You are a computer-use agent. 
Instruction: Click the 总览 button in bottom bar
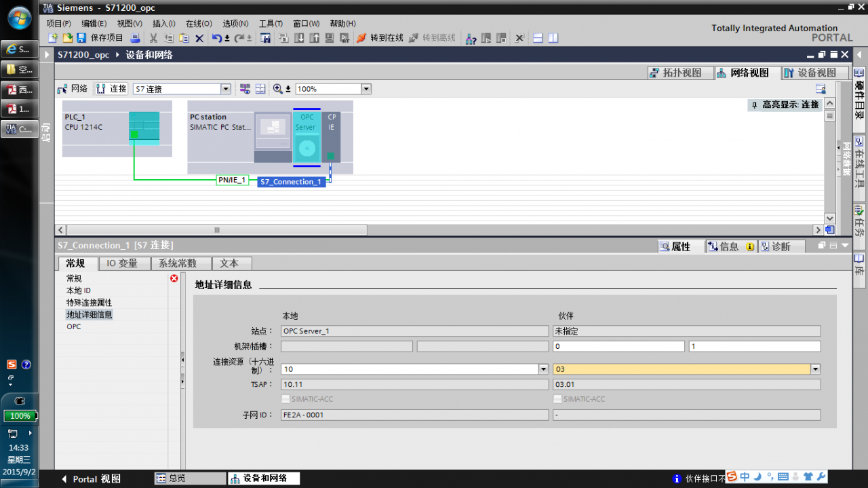click(x=190, y=478)
